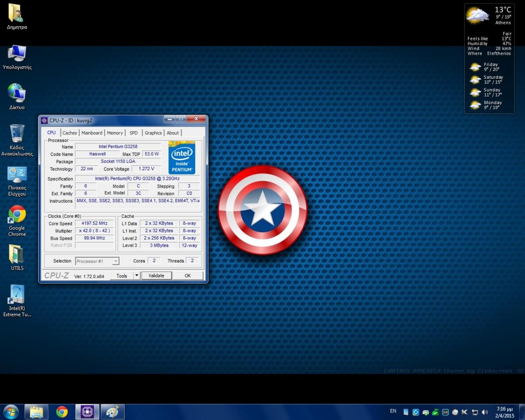Show the Graphics tab
The height and width of the screenshot is (420, 525).
[x=153, y=133]
